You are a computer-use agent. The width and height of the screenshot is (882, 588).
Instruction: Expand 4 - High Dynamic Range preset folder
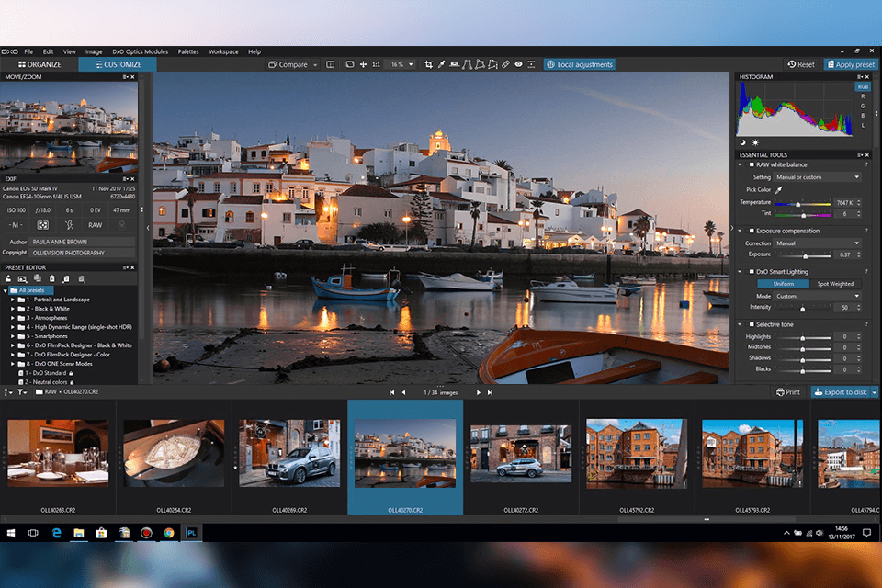pyautogui.click(x=12, y=327)
